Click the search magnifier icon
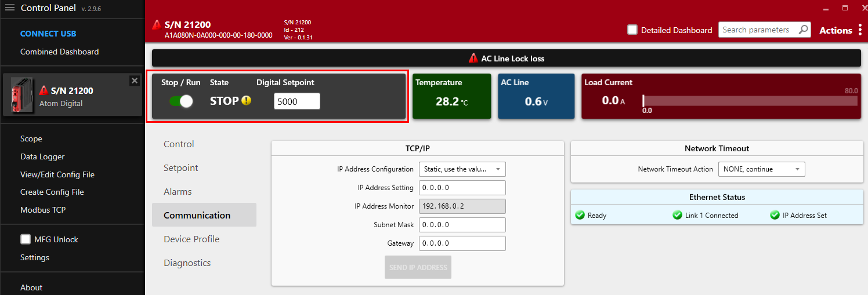Image resolution: width=868 pixels, height=295 pixels. click(x=803, y=30)
